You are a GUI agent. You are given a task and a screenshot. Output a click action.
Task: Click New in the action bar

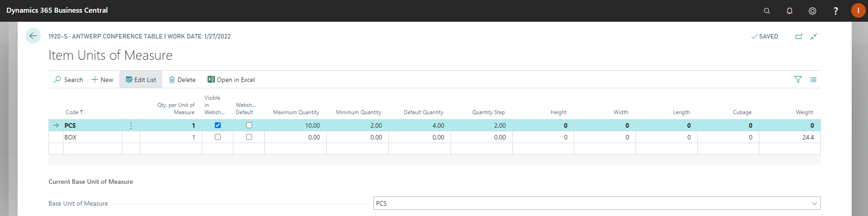(102, 80)
